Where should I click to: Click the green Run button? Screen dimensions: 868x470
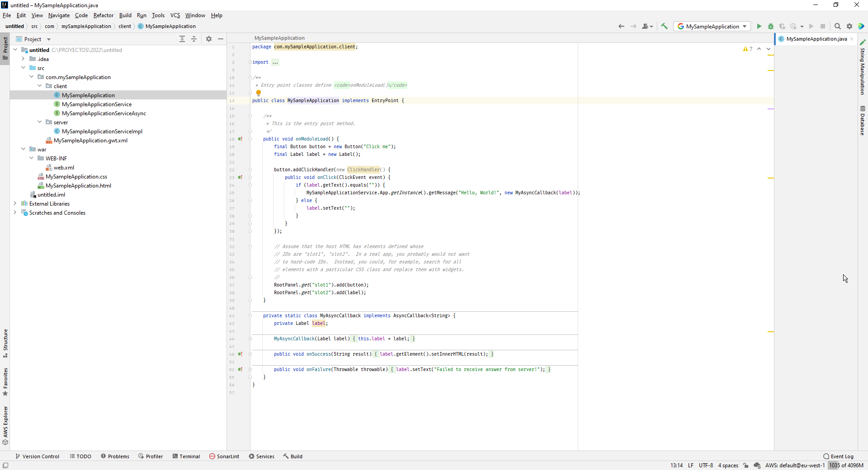pyautogui.click(x=759, y=27)
